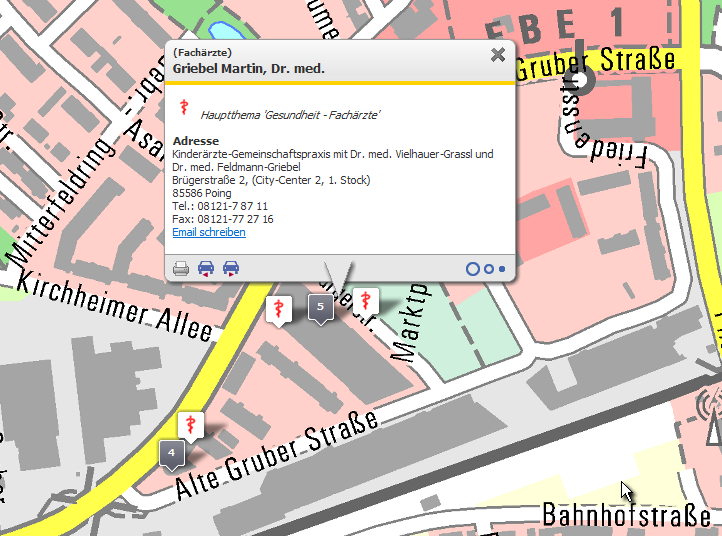Click the car icon with right arrow
The height and width of the screenshot is (536, 722).
pyautogui.click(x=231, y=268)
